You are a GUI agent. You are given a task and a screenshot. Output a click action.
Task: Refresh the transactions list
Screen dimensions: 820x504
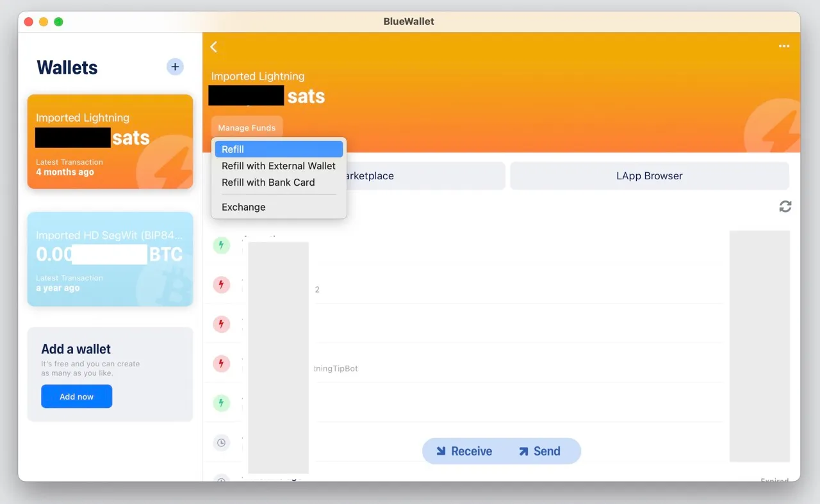click(x=785, y=206)
